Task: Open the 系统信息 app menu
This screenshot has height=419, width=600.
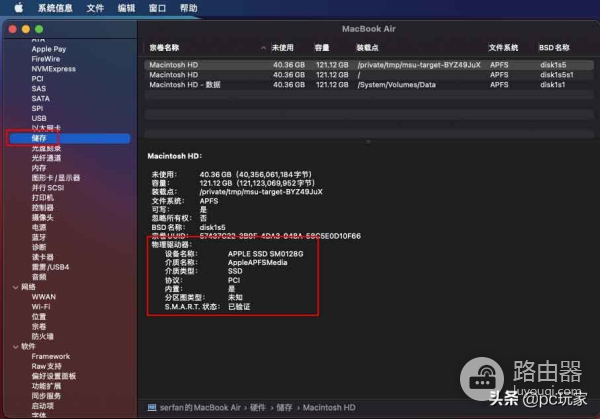Action: (55, 8)
